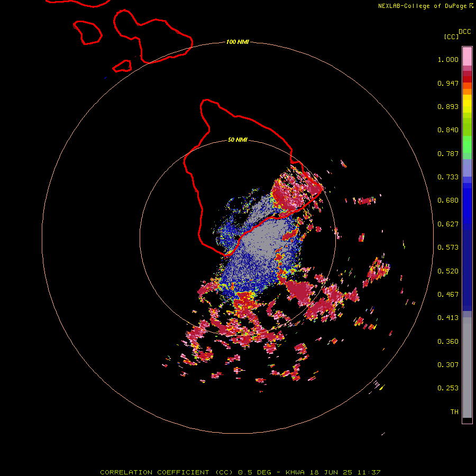
Task: Click the DCC label above the color scale
Action: point(464,32)
